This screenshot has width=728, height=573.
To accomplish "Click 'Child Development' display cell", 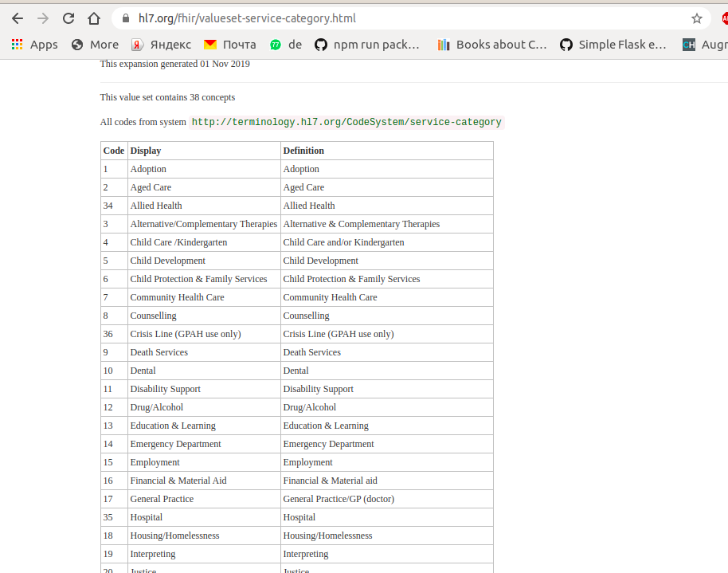I will pyautogui.click(x=204, y=261).
